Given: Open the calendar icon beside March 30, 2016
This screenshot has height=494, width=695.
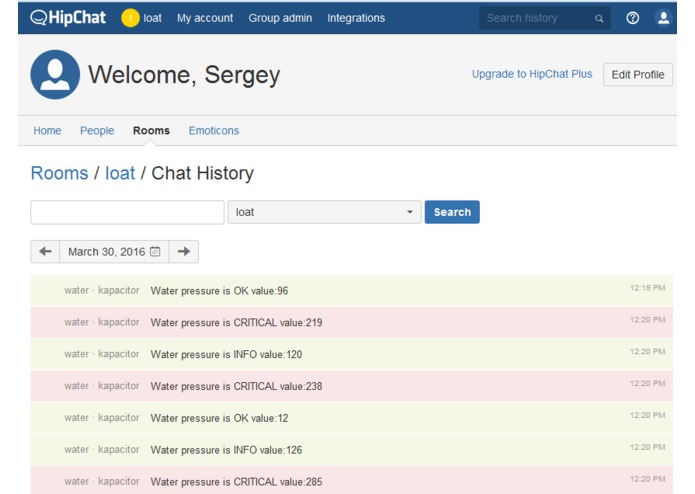Looking at the screenshot, I should pyautogui.click(x=155, y=252).
